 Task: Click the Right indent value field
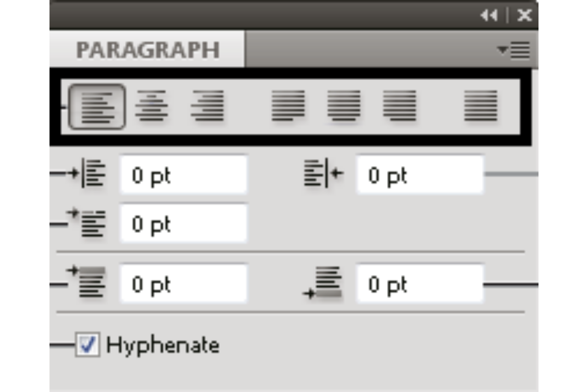(419, 175)
